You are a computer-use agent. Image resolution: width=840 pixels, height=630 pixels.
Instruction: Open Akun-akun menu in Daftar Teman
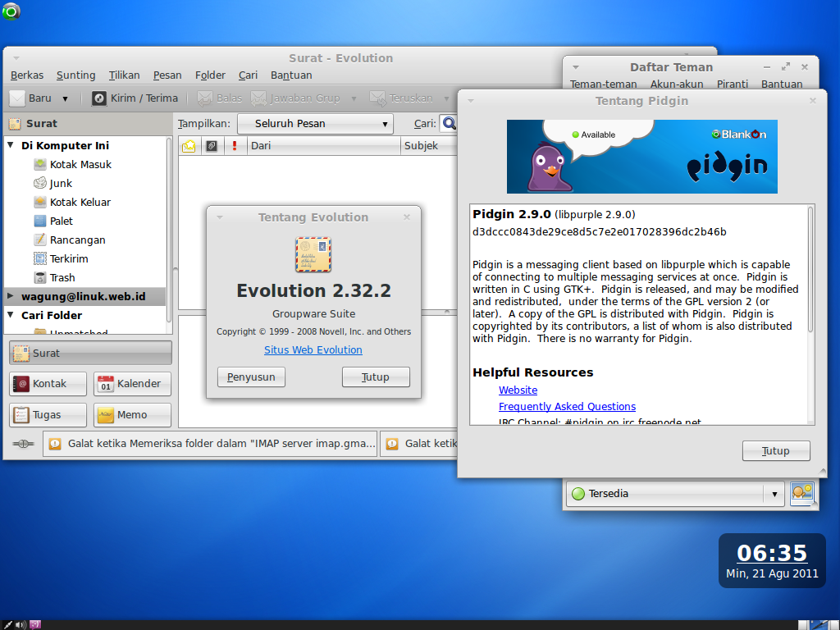[677, 84]
